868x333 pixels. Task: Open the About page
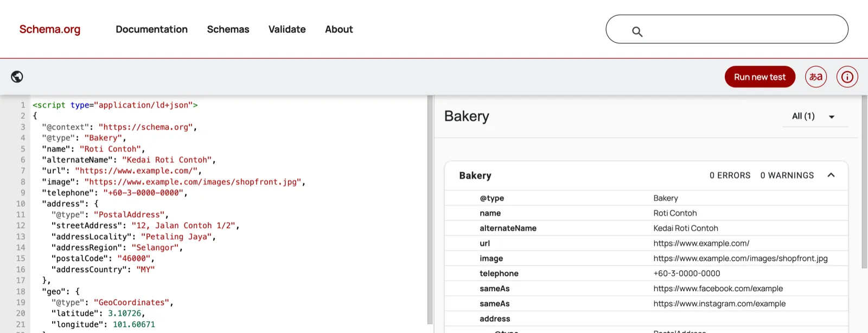(339, 29)
